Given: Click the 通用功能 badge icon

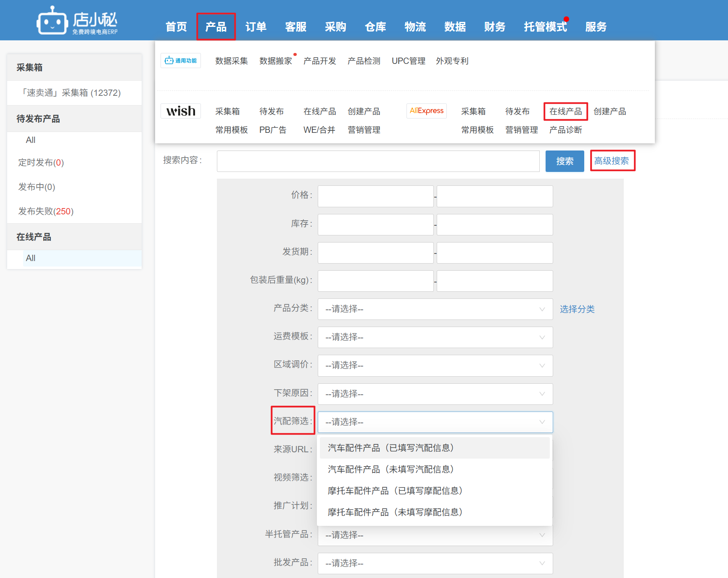Looking at the screenshot, I should [181, 61].
